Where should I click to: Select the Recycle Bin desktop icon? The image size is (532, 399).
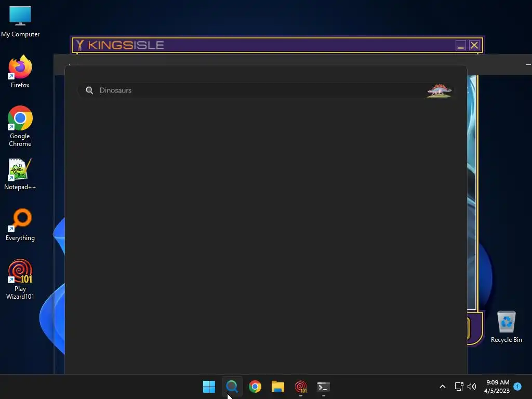tap(506, 327)
